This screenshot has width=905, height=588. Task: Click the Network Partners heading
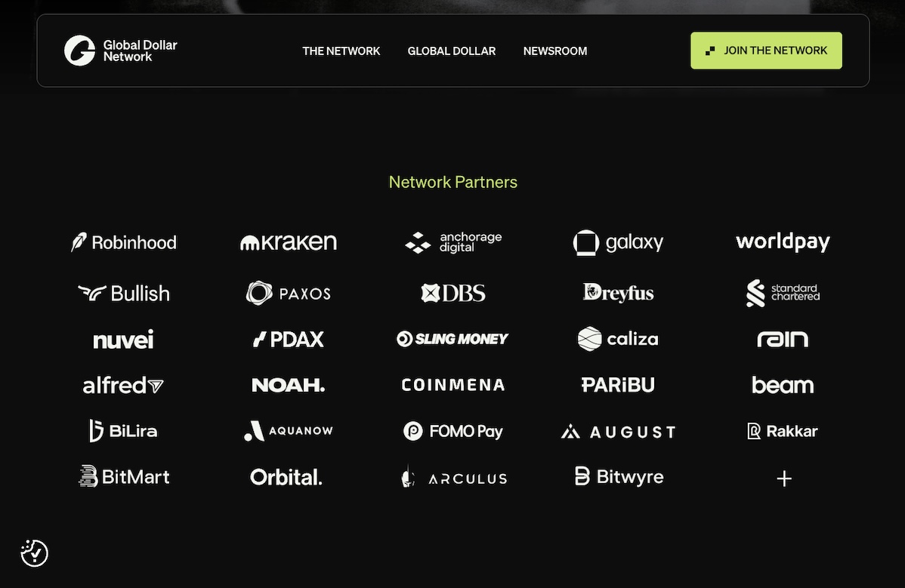[x=453, y=182]
